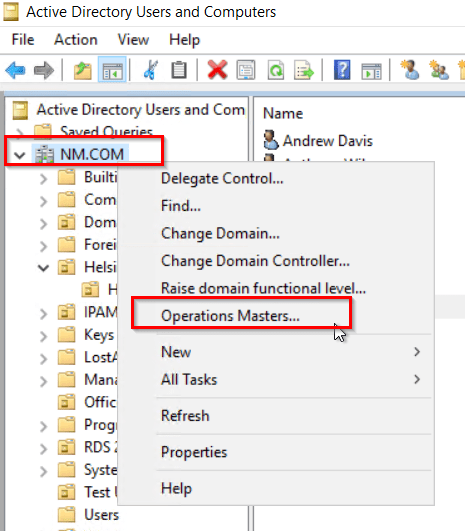
Task: Open Properties via toolbar sheet icon
Action: [246, 70]
